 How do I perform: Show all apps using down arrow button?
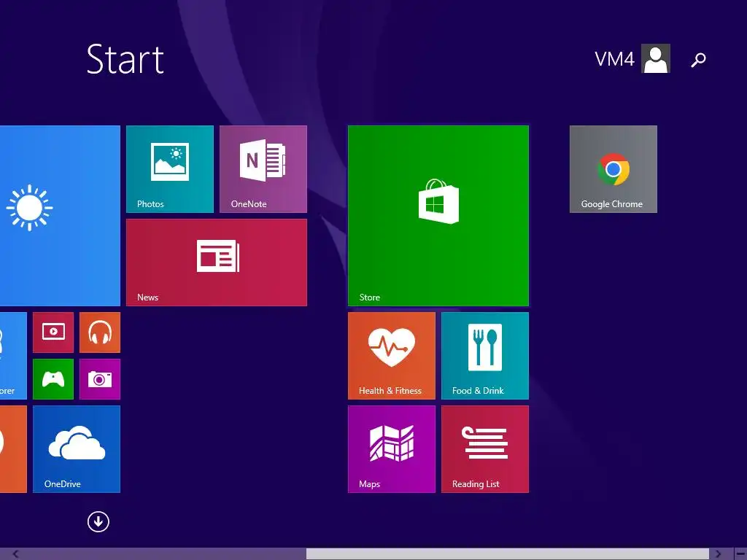tap(98, 522)
